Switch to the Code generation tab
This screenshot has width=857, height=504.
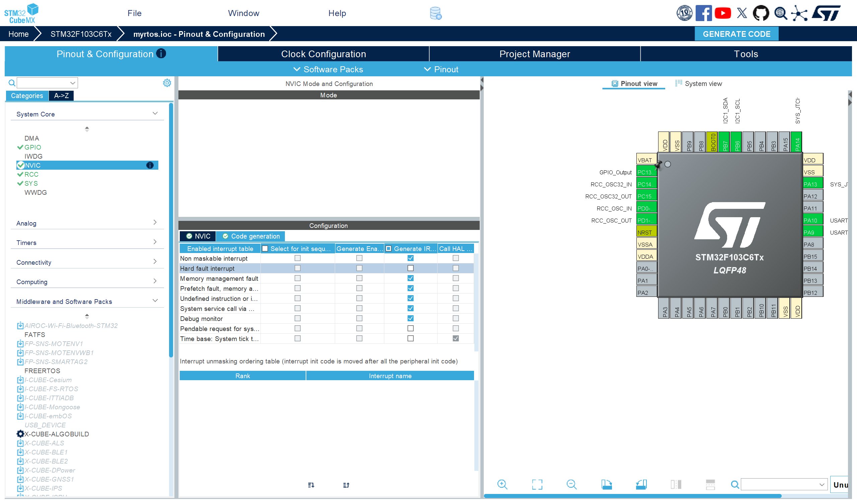click(x=251, y=236)
